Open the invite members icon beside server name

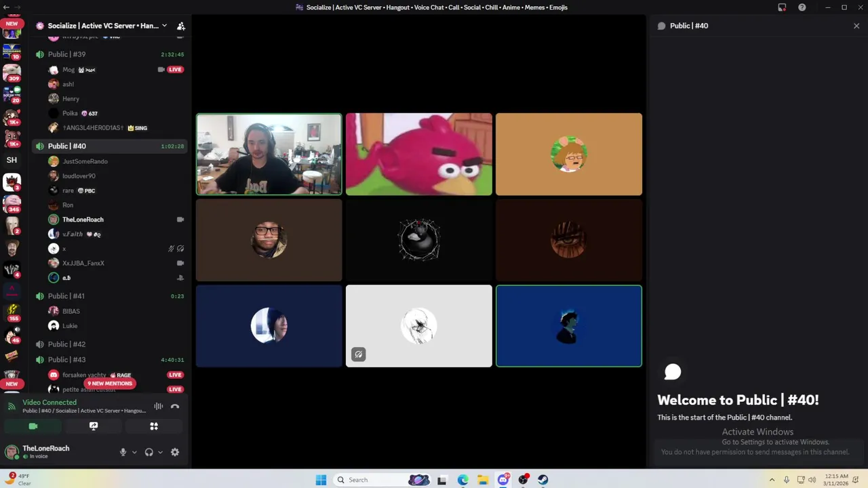(181, 26)
